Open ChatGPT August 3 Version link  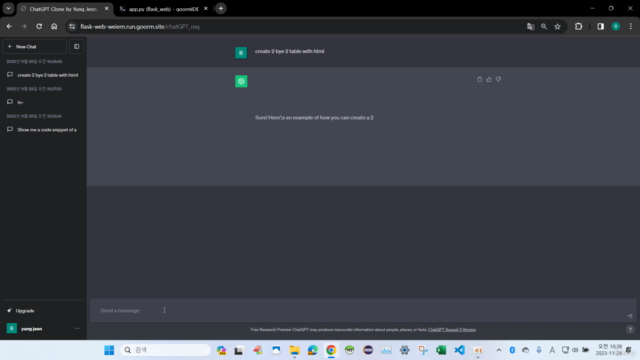[x=452, y=330]
